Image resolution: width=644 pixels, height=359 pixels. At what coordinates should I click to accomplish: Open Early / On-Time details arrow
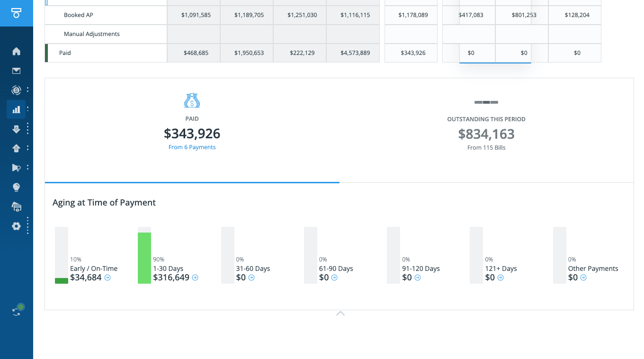107,278
